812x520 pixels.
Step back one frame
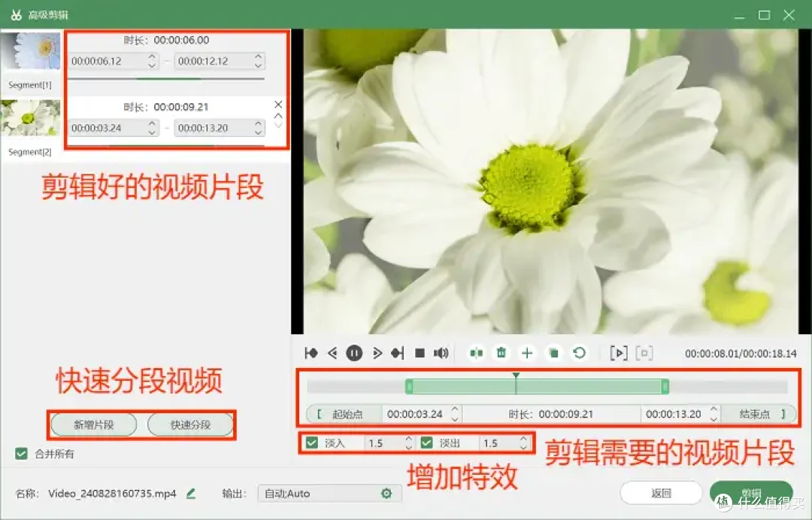pos(332,353)
